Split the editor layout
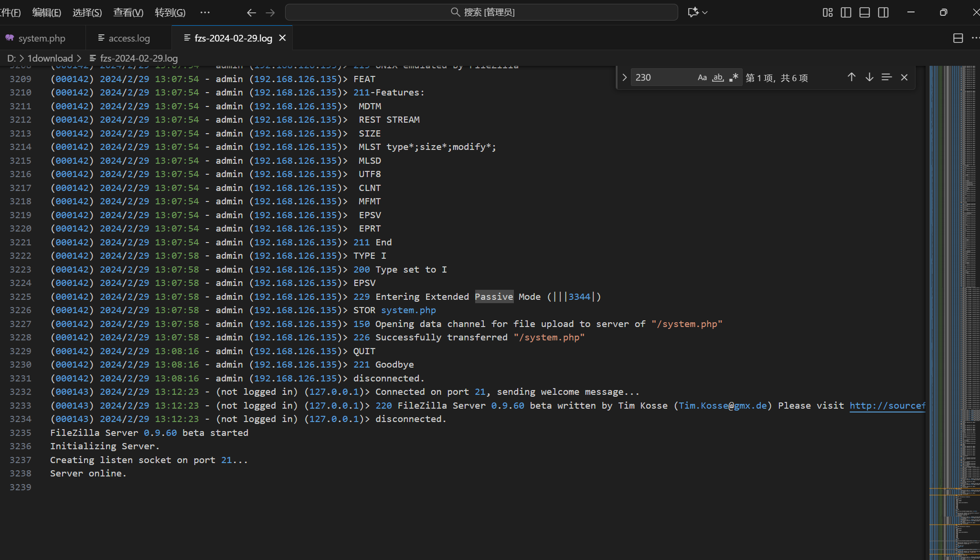 (958, 38)
